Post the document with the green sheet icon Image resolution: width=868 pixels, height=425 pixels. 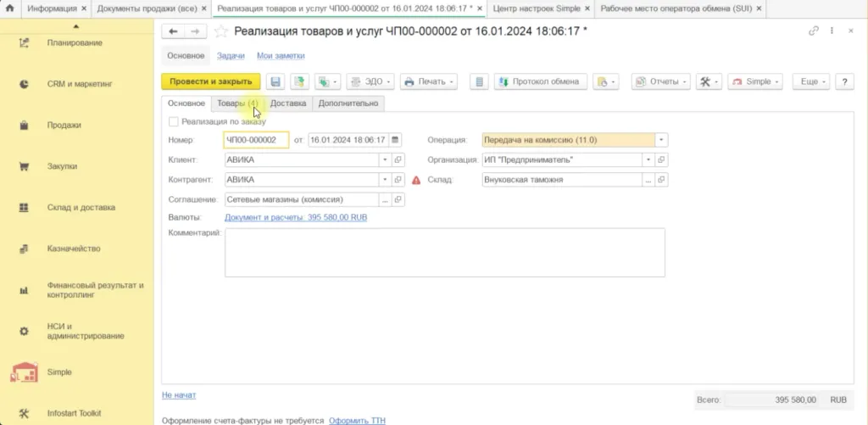(x=299, y=81)
